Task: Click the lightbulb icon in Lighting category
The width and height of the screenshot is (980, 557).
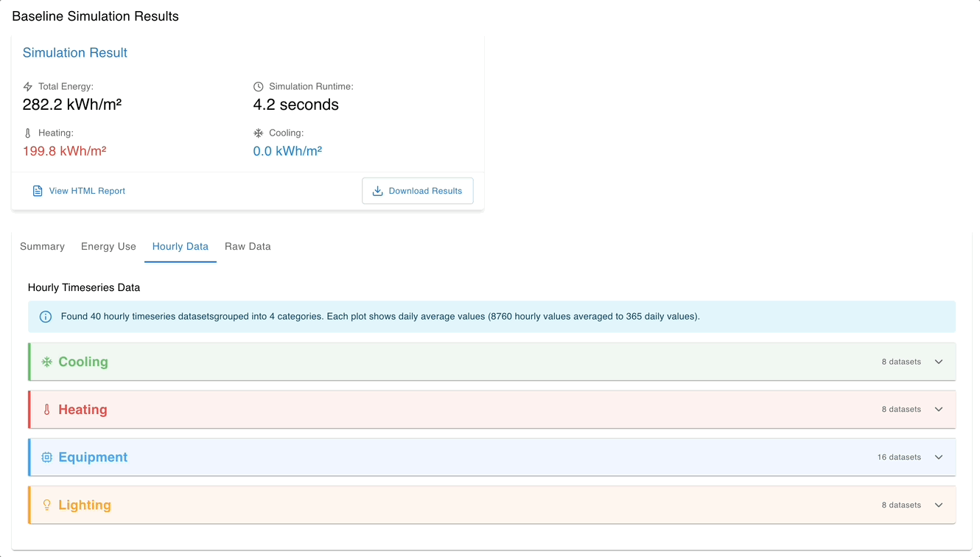Action: [46, 505]
